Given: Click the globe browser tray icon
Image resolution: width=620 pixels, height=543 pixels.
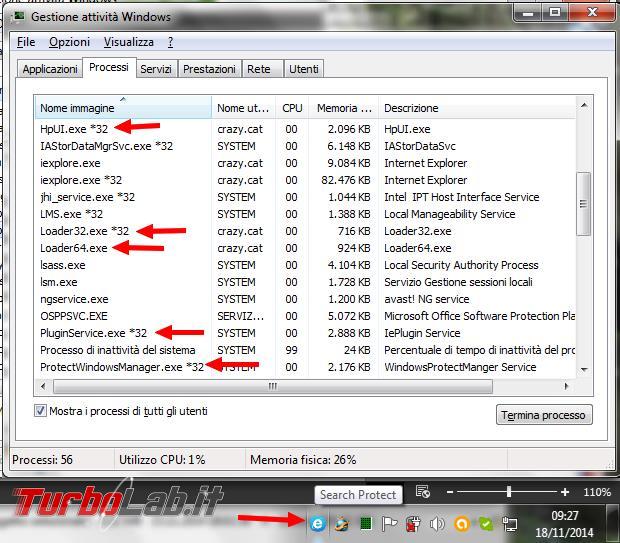Looking at the screenshot, I should pyautogui.click(x=342, y=524).
